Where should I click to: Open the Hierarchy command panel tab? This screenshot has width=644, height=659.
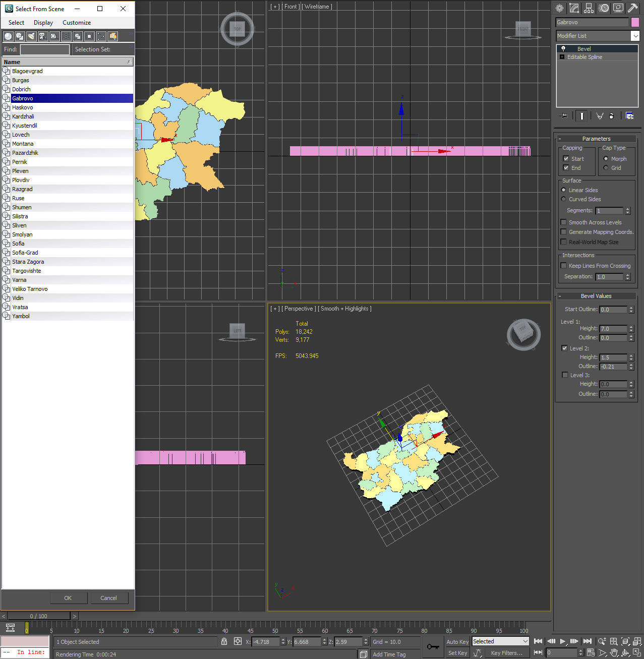coord(589,8)
